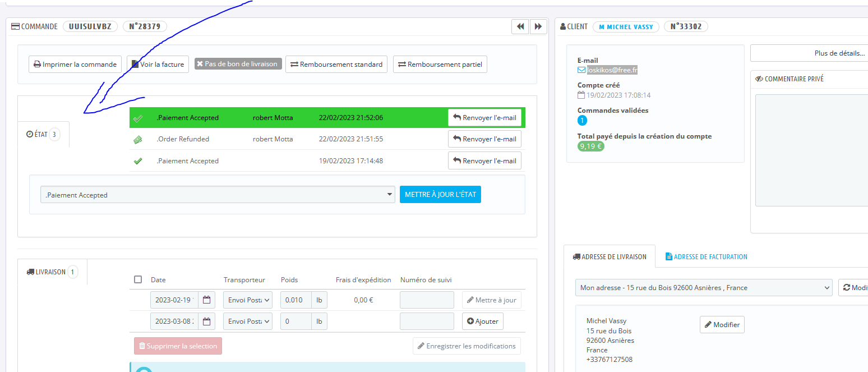868x372 pixels.
Task: Open the .Paiement Accepted order status dropdown
Action: [x=218, y=195]
